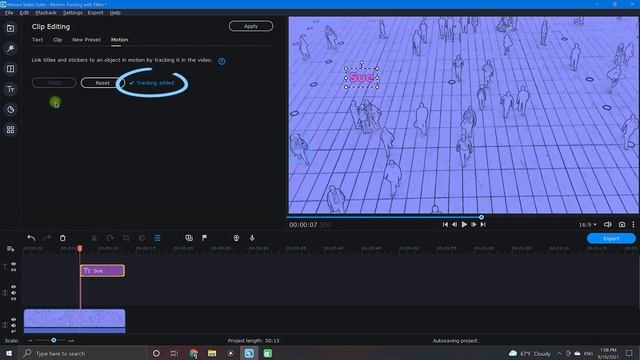The height and width of the screenshot is (360, 640).
Task: Click the play button under preview
Action: tap(464, 224)
